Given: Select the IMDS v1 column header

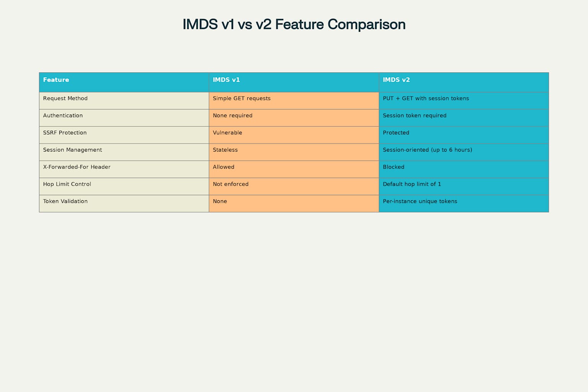Looking at the screenshot, I should click(294, 82).
